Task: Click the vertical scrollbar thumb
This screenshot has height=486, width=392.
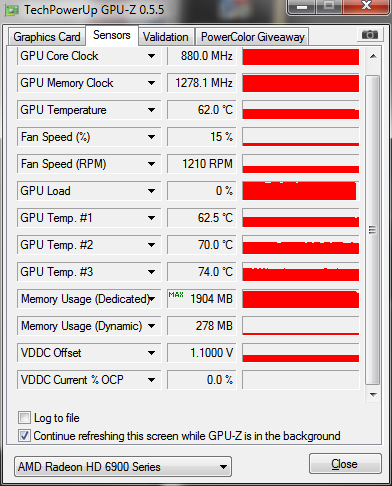Action: [373, 230]
